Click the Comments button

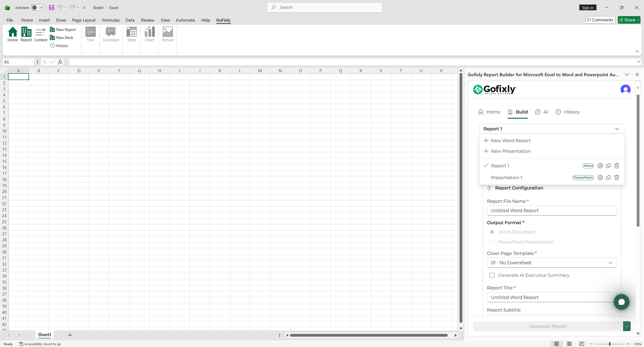600,20
